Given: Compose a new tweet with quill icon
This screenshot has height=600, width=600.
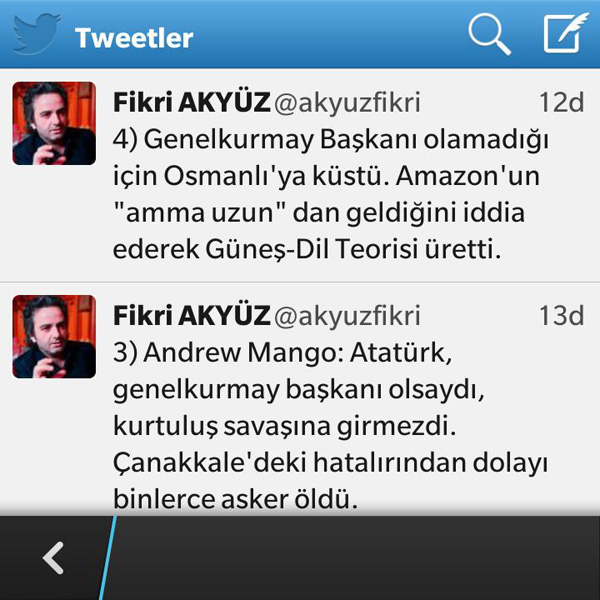Looking at the screenshot, I should pos(566,33).
